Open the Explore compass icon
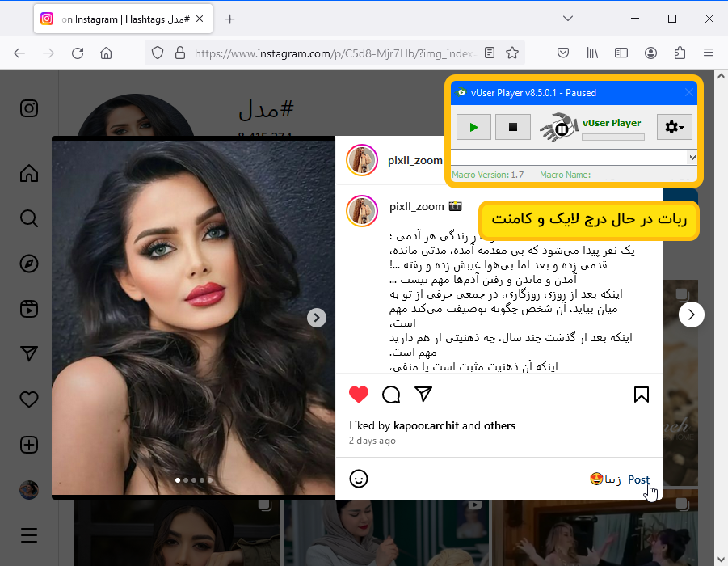 tap(29, 264)
